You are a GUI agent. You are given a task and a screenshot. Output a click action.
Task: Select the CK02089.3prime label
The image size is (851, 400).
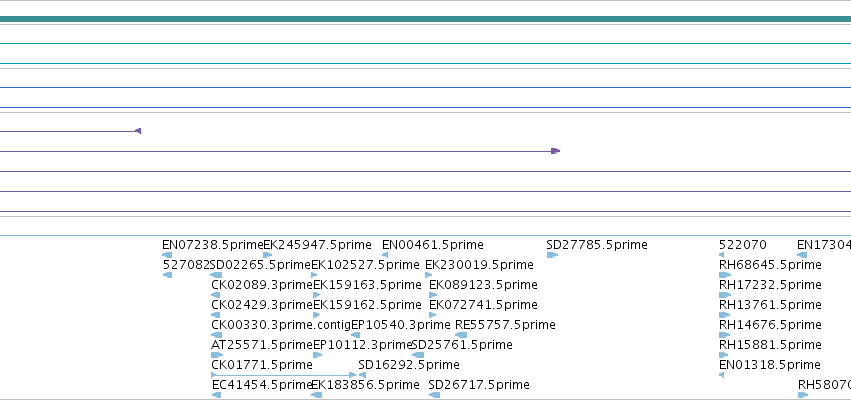[262, 285]
